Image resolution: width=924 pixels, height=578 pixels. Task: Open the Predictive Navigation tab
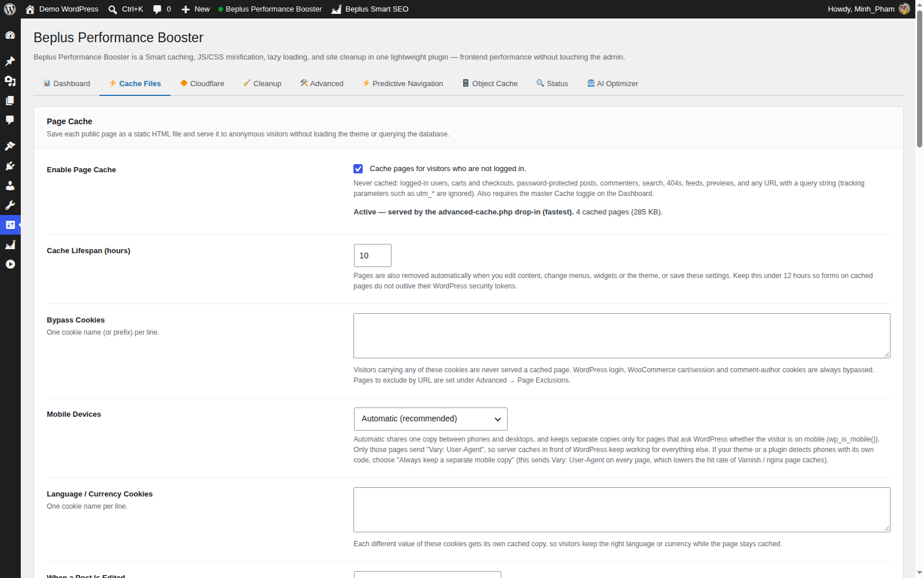[403, 84]
